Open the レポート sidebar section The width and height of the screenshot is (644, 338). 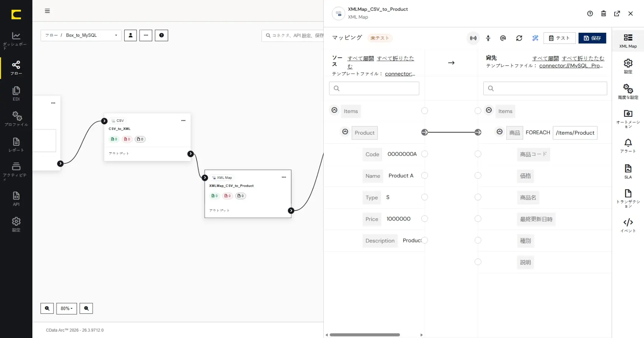pyautogui.click(x=16, y=145)
